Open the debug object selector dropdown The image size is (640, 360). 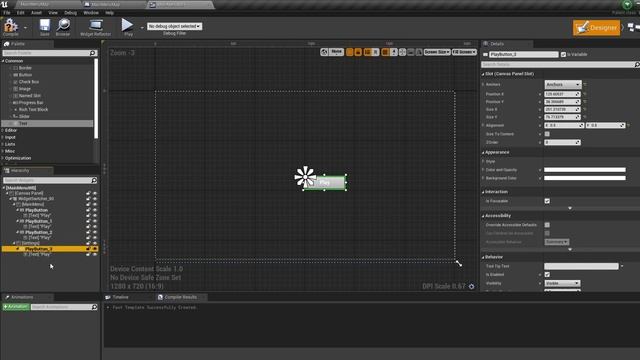point(174,26)
